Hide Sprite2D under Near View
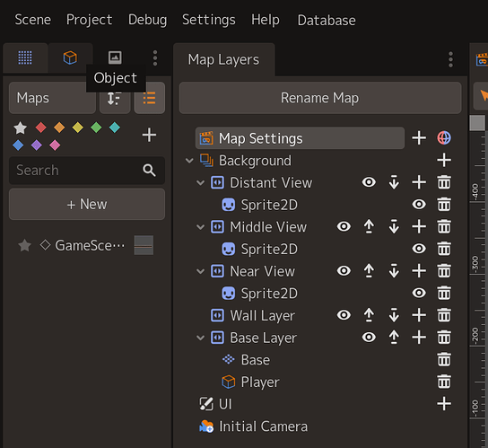 [x=419, y=293]
